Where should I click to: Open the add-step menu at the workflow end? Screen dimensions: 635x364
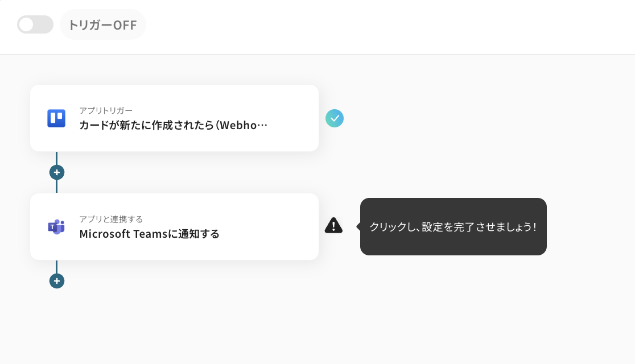pos(56,280)
